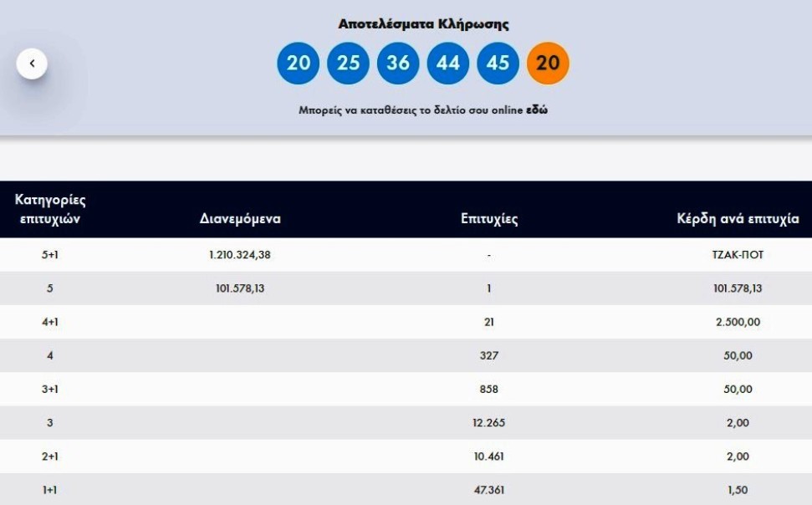Click the 2.500,00 winnings value
This screenshot has width=812, height=505.
[x=737, y=322]
